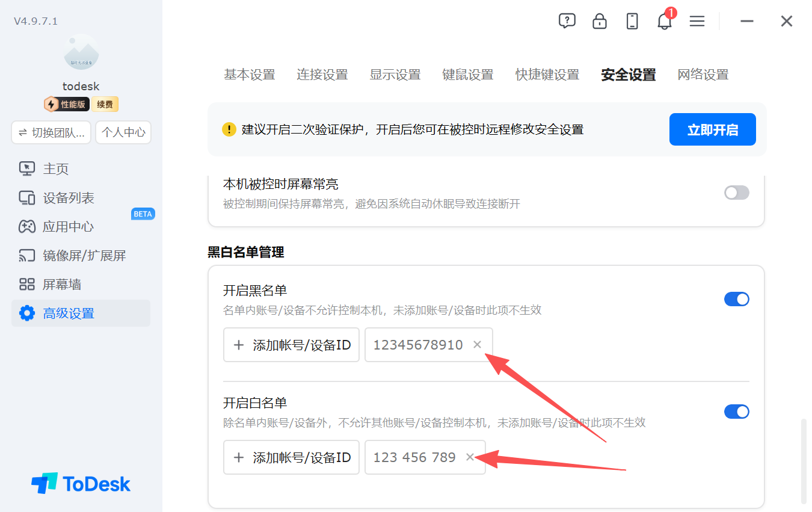
Task: Open notifications bell with red badge
Action: tap(665, 21)
